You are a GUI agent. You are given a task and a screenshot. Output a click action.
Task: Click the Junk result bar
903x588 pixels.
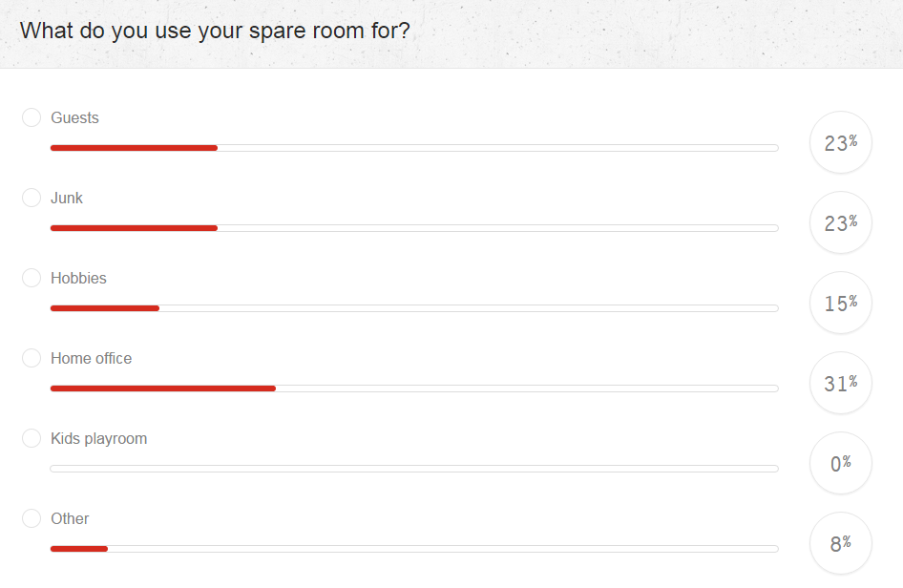coord(414,227)
